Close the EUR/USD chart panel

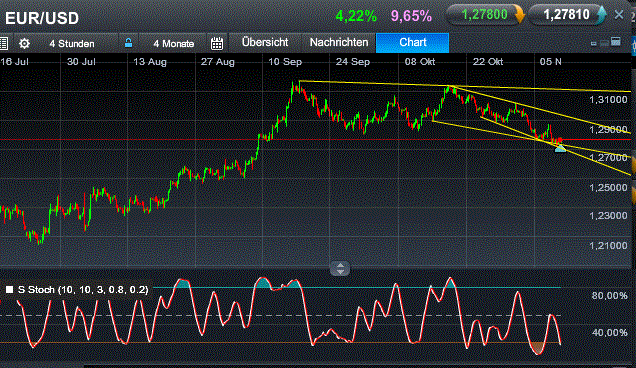(x=619, y=15)
